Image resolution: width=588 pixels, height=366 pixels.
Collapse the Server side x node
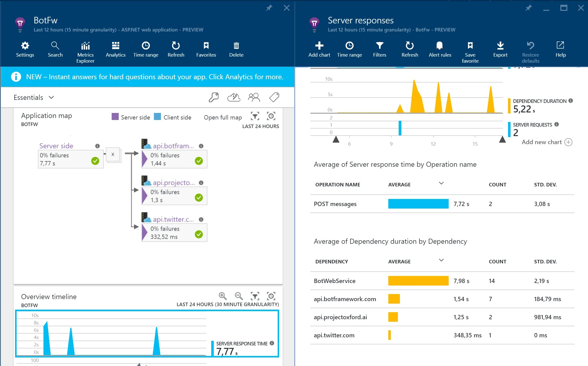click(x=113, y=154)
